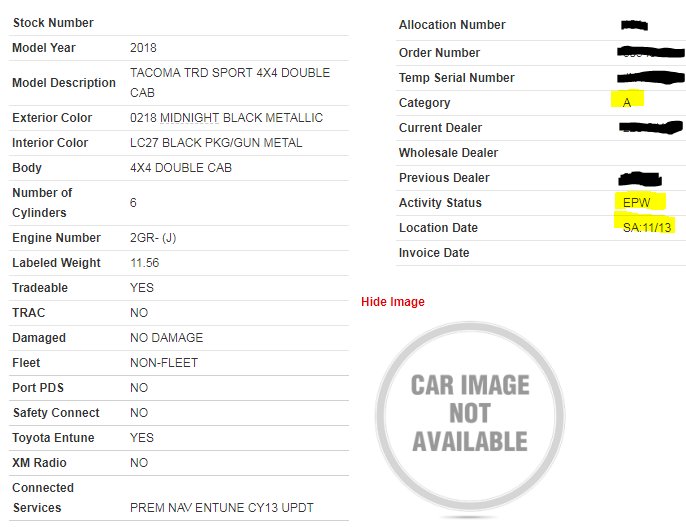Click the SA:11/13 Location Date value
This screenshot has width=686, height=527.
click(647, 227)
